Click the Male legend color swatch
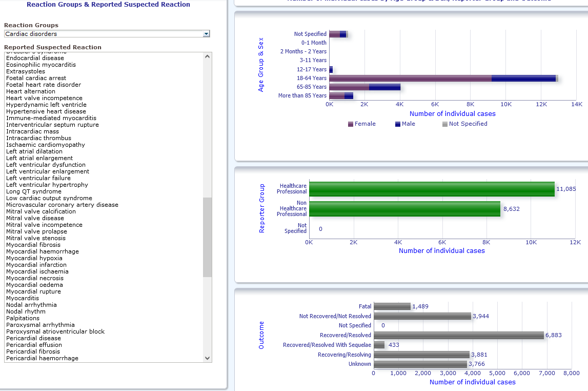 [x=398, y=124]
